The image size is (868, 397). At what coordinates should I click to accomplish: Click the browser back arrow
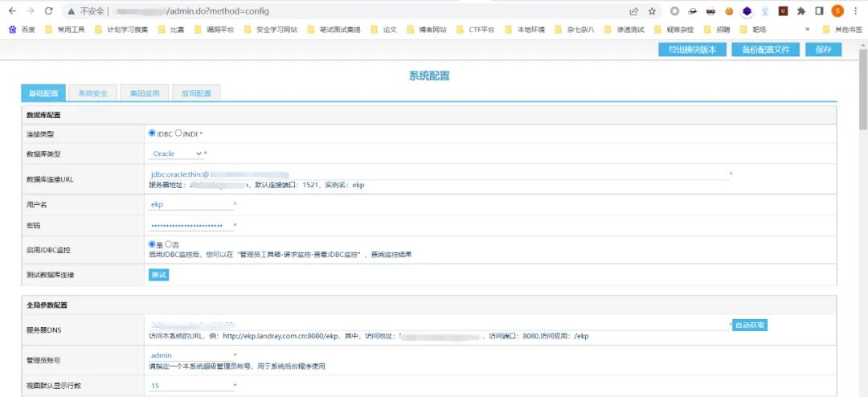click(12, 11)
